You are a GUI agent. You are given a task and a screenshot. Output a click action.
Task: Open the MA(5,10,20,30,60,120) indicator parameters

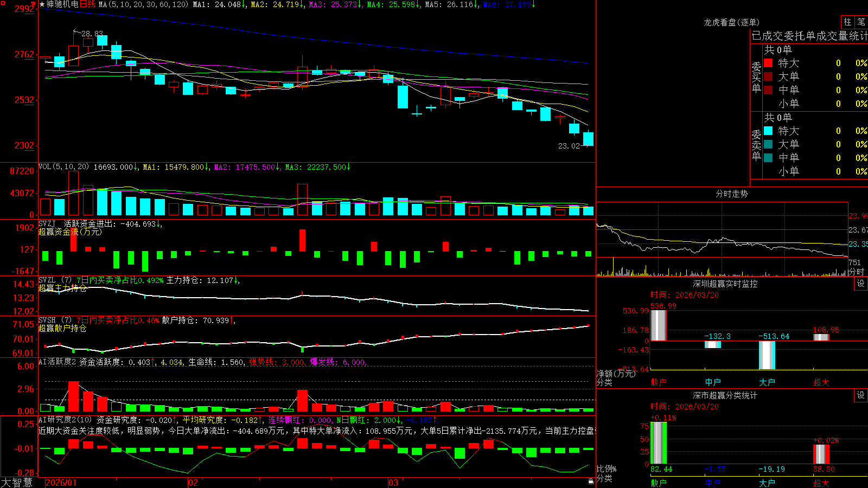143,4
